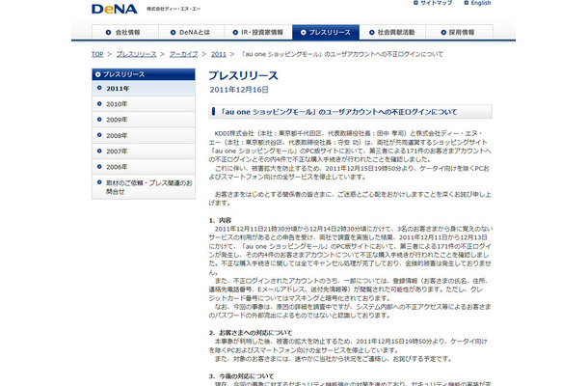Select 2008年 in the sidebar
The image size is (588, 386).
tap(144, 135)
